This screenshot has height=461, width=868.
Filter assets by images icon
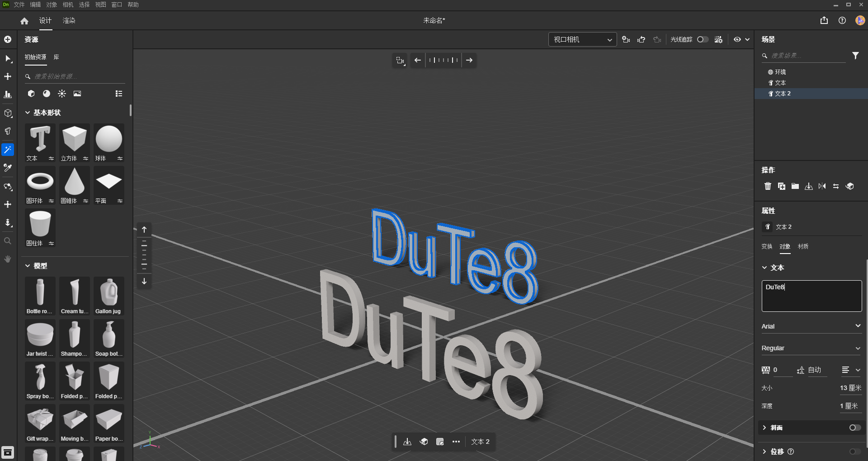[77, 94]
